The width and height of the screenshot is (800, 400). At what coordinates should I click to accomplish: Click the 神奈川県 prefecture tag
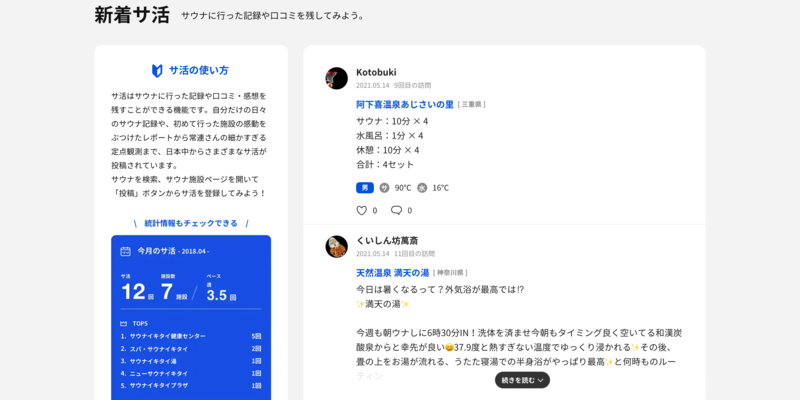pyautogui.click(x=451, y=273)
